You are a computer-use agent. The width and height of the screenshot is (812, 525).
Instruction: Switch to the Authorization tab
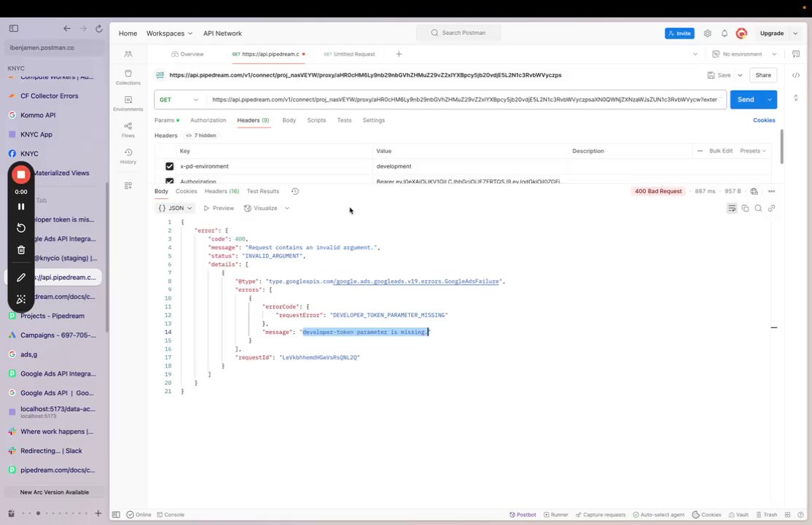[208, 120]
